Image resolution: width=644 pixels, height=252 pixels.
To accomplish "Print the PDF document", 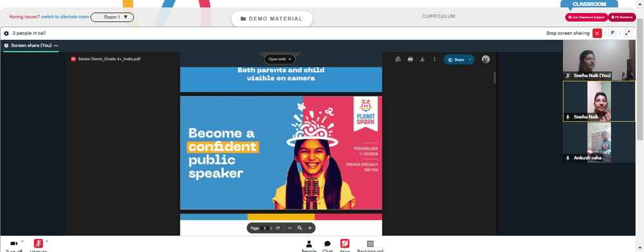I will [x=410, y=59].
